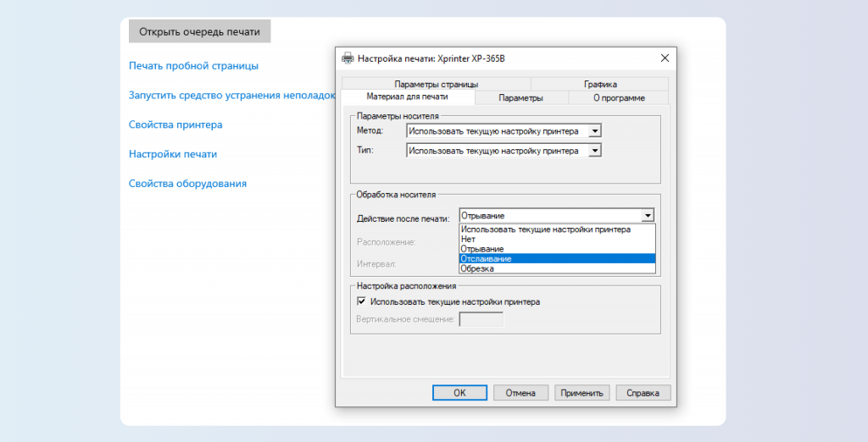Select 'Нет' in the post-print action list

pos(557,239)
